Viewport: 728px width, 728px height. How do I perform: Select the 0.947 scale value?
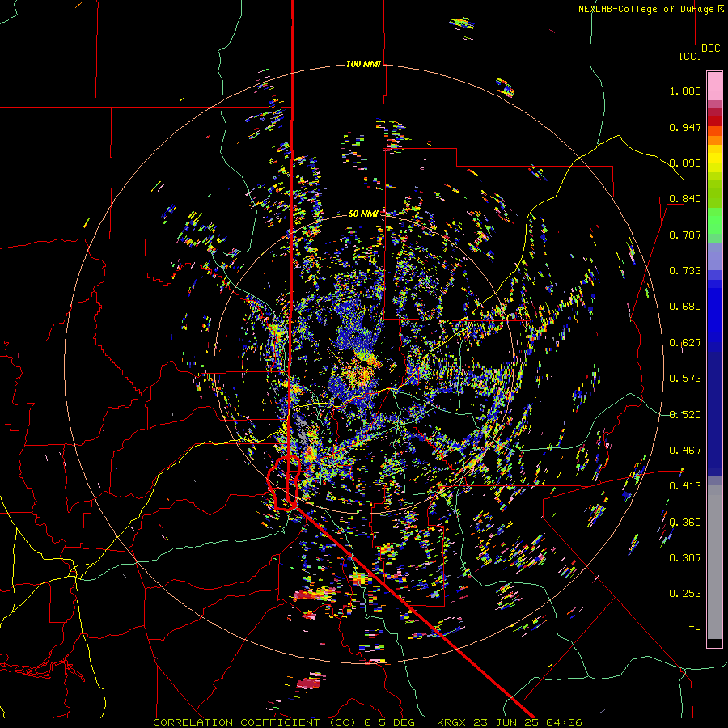[x=685, y=127]
